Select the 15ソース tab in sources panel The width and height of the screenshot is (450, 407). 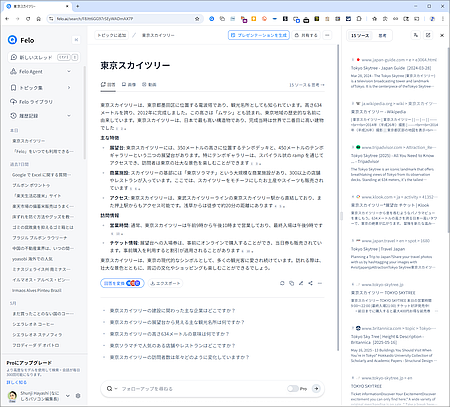pyautogui.click(x=360, y=35)
